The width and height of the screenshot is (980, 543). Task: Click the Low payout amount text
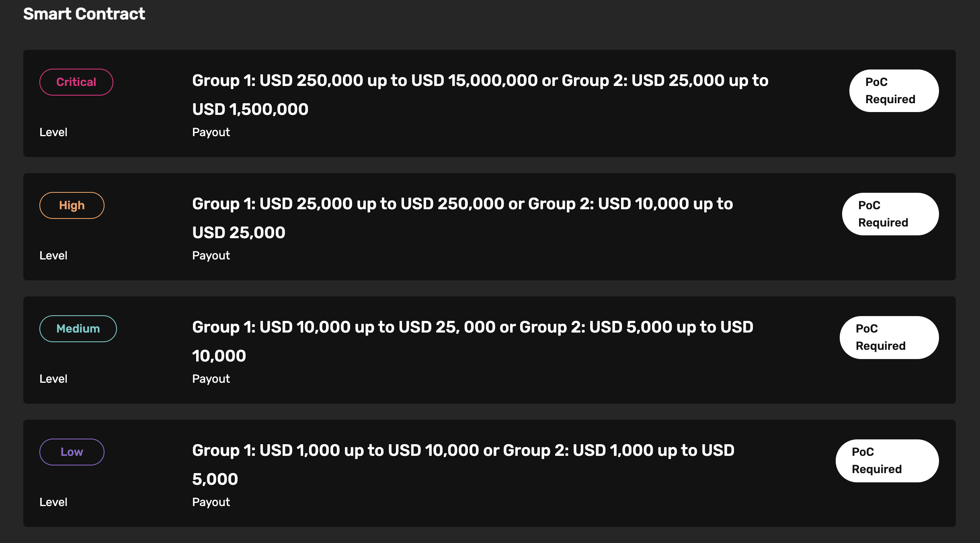point(463,465)
